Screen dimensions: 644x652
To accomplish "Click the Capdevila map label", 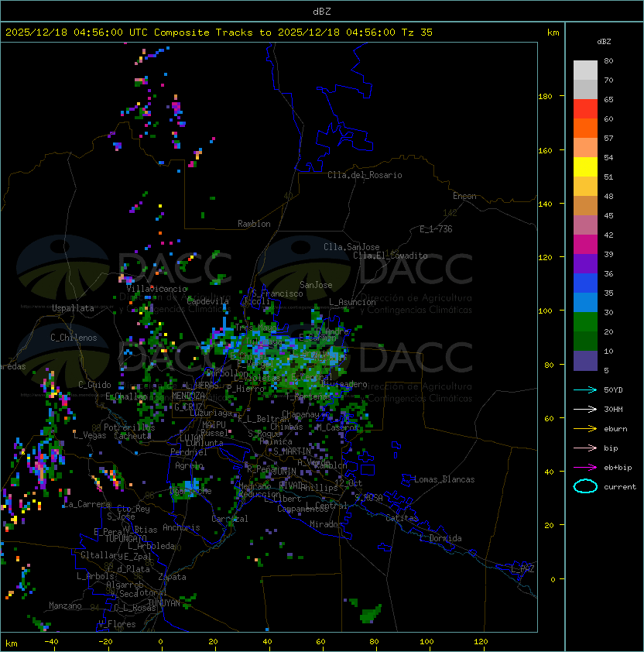I will pyautogui.click(x=208, y=301).
